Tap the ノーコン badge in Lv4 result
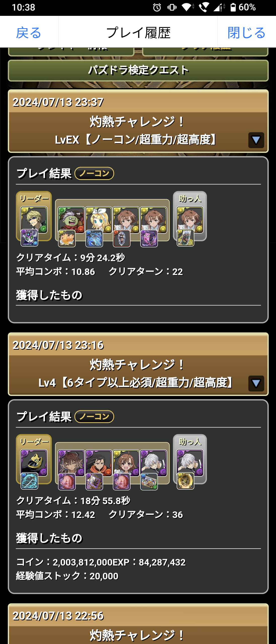 click(94, 417)
